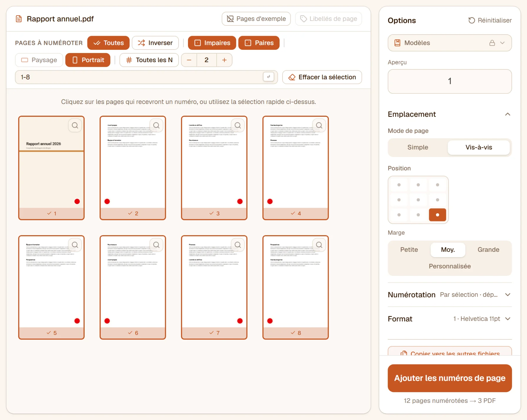The width and height of the screenshot is (527, 420).
Task: Click the Rapport annuel.pdf file icon
Action: [x=19, y=19]
